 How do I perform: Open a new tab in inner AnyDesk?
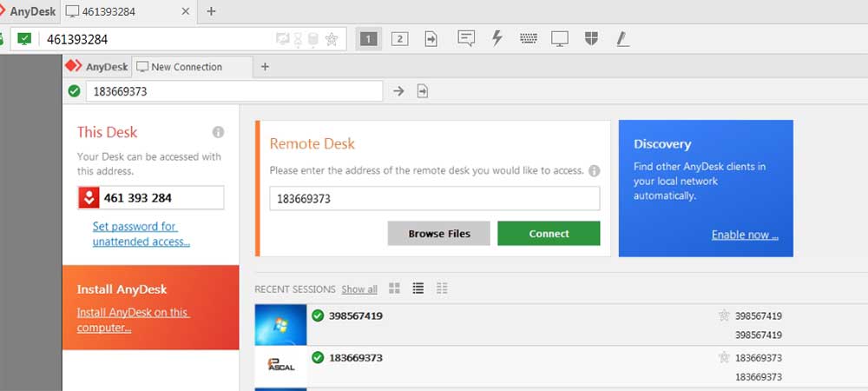265,67
